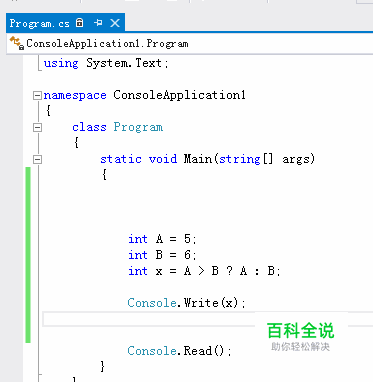Click 'ConsoleApplication1' after namespace

pos(179,95)
